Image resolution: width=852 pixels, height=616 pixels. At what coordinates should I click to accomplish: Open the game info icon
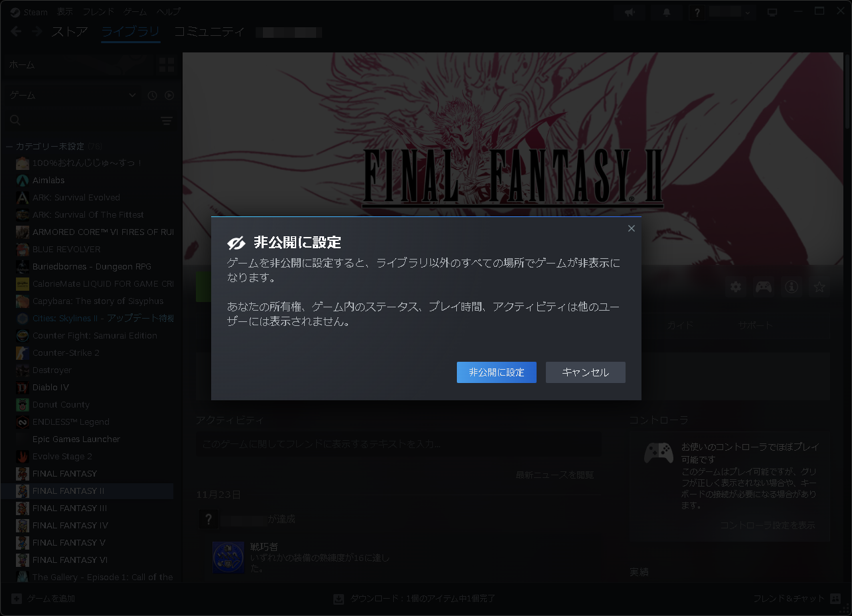click(x=792, y=287)
